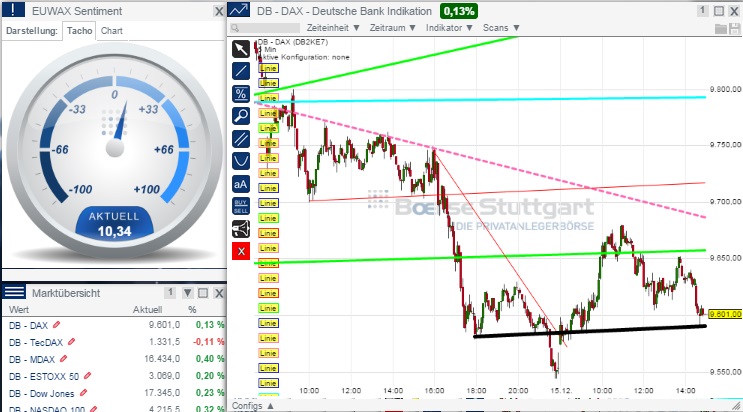The image size is (743, 412).
Task: Open the Indikator dropdown
Action: point(449,28)
